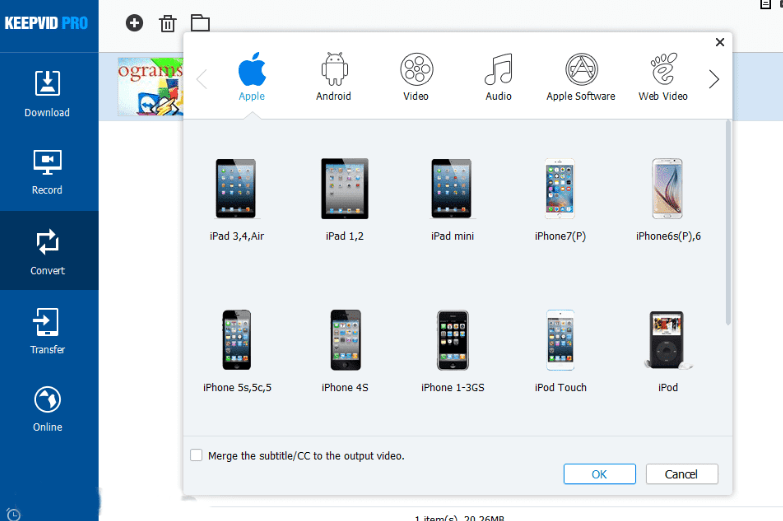The image size is (783, 521).
Task: Click the add file plus icon
Action: (x=134, y=23)
